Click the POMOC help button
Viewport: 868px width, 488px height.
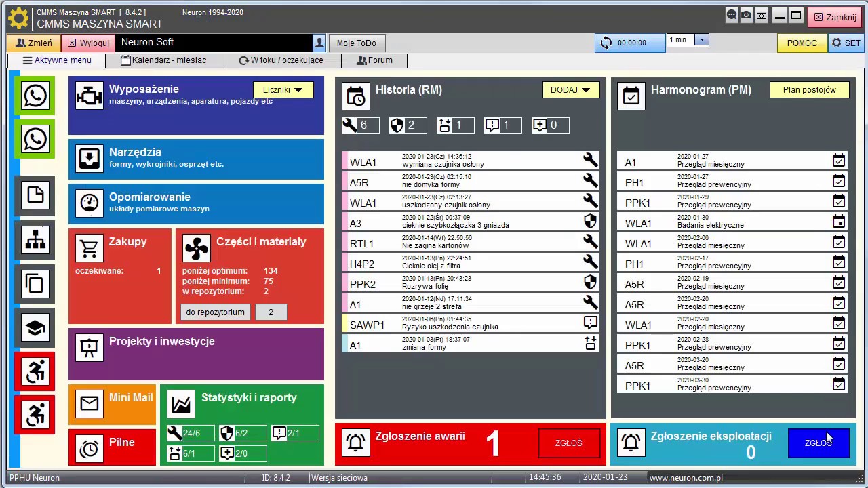tap(802, 43)
